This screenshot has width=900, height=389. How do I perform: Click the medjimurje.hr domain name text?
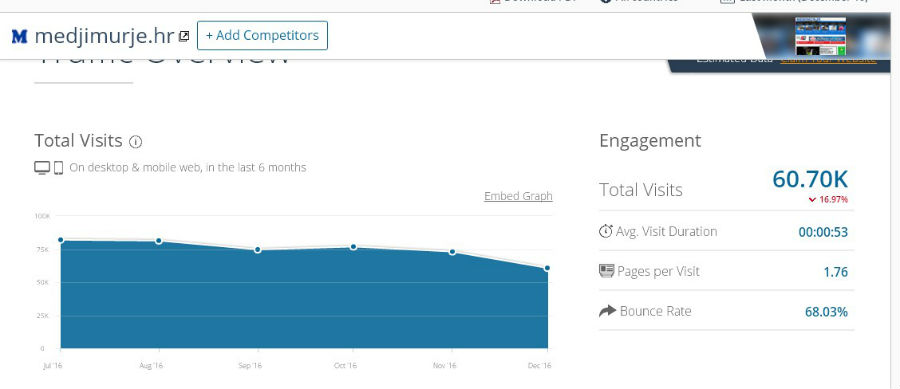(x=104, y=36)
